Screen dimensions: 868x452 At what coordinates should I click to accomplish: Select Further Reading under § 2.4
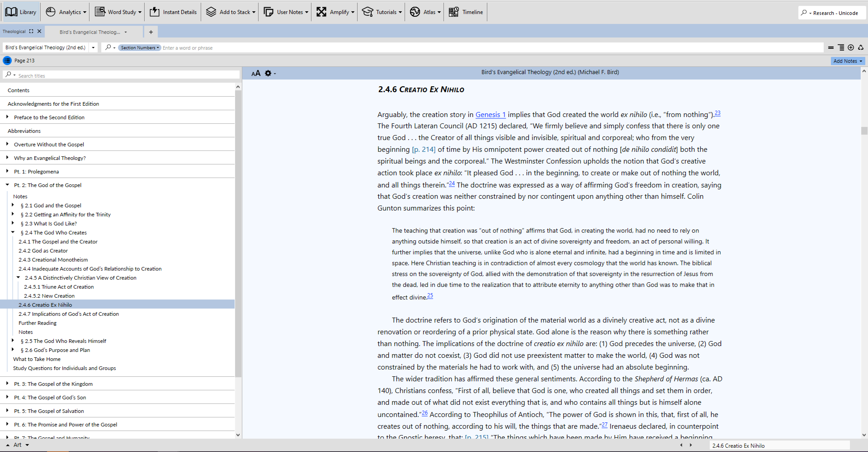tap(37, 323)
